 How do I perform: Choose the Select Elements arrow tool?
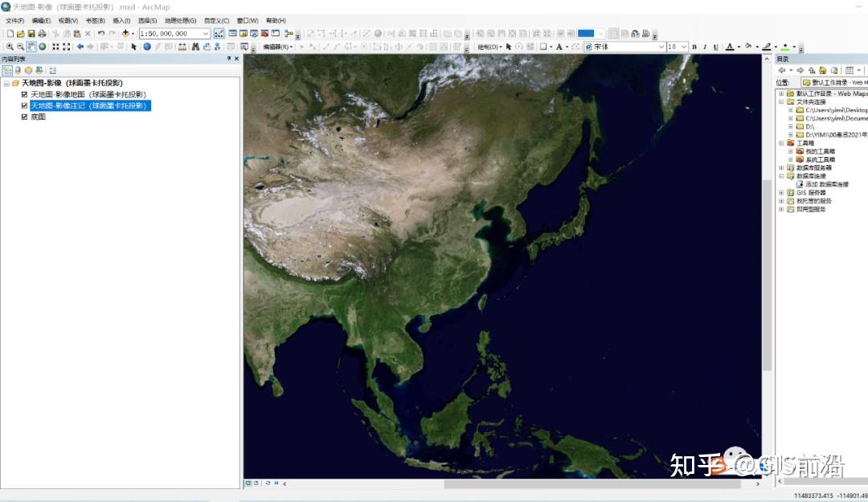pos(133,47)
